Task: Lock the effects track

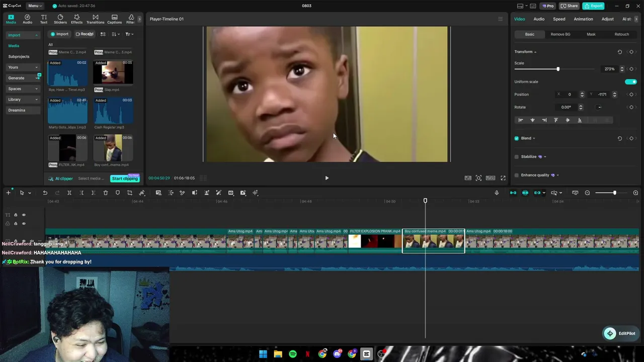Action: pos(16,224)
